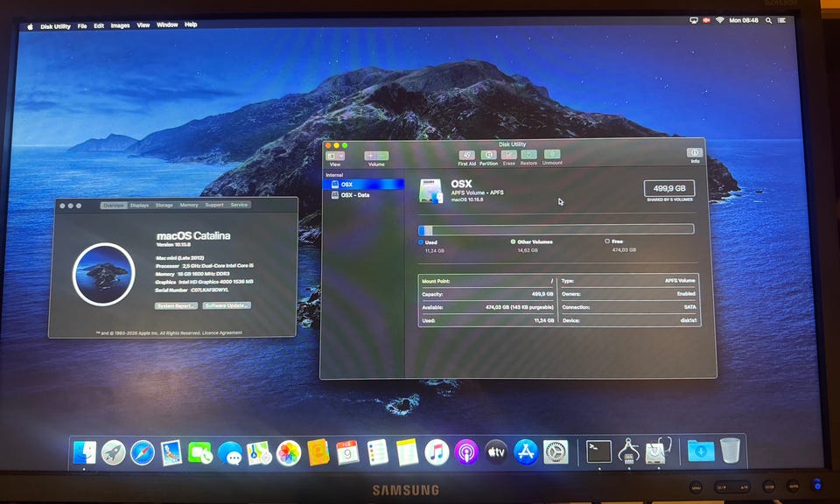The width and height of the screenshot is (840, 504).
Task: Click the Software Update button
Action: coord(227,305)
